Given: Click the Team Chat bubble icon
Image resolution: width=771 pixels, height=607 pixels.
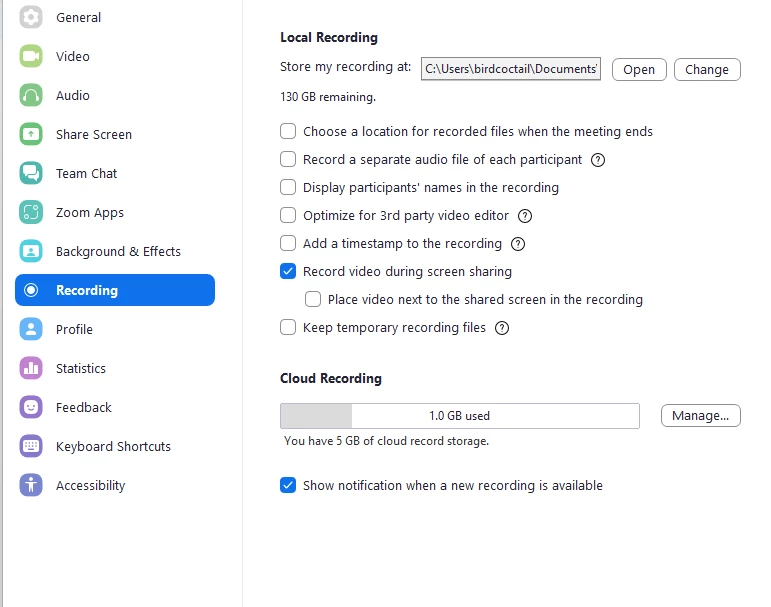Looking at the screenshot, I should pos(31,173).
